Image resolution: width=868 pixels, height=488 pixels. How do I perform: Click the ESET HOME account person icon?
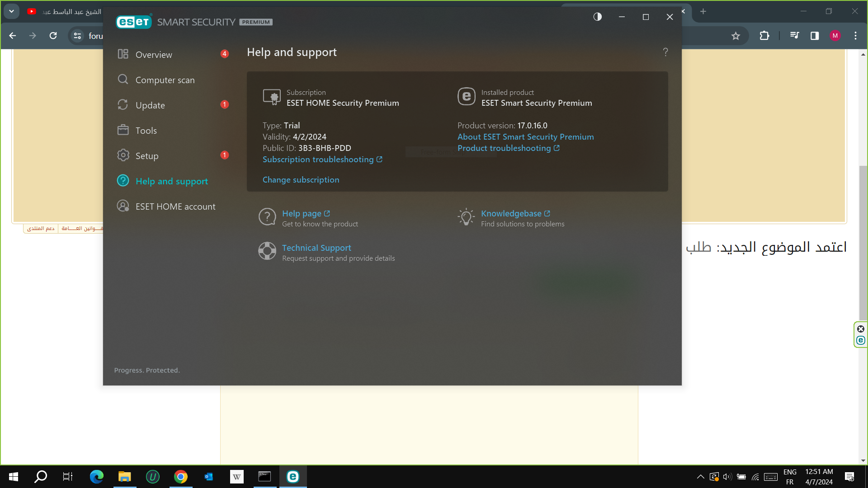tap(123, 206)
